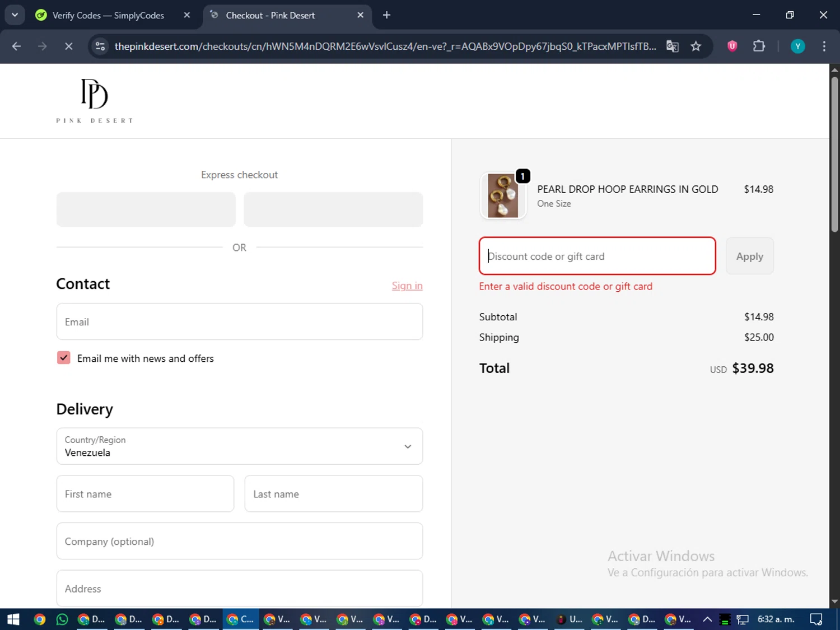
Task: Click the Apply discount button
Action: point(750,256)
